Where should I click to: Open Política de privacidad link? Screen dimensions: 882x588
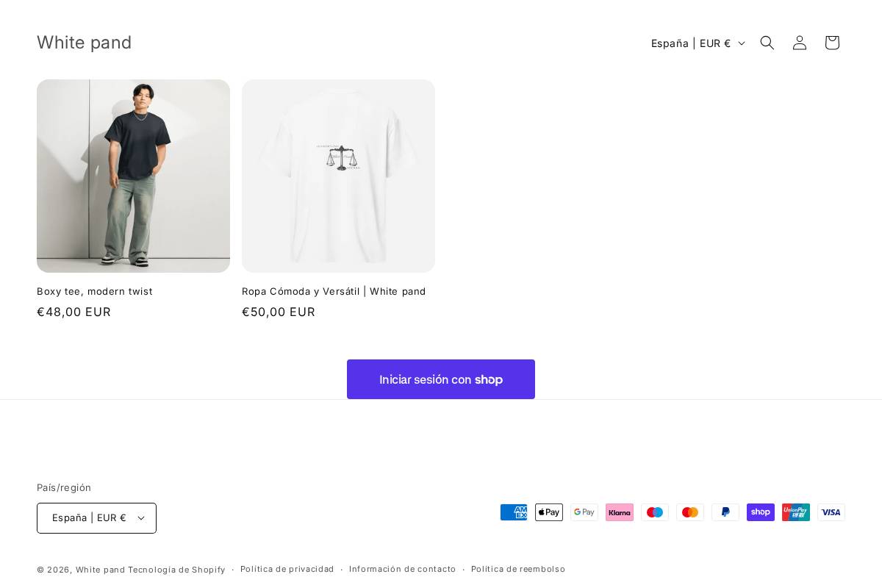[287, 569]
